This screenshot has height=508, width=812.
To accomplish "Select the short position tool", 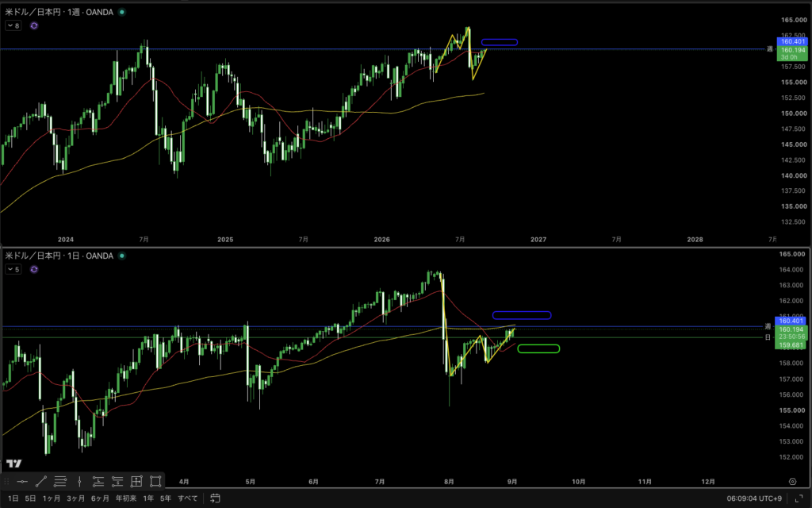I will 117,482.
